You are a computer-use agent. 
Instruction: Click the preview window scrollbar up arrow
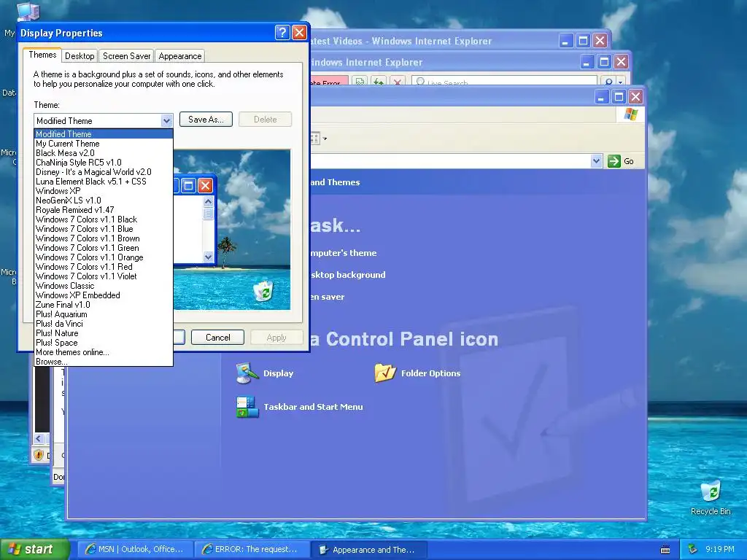pos(208,201)
